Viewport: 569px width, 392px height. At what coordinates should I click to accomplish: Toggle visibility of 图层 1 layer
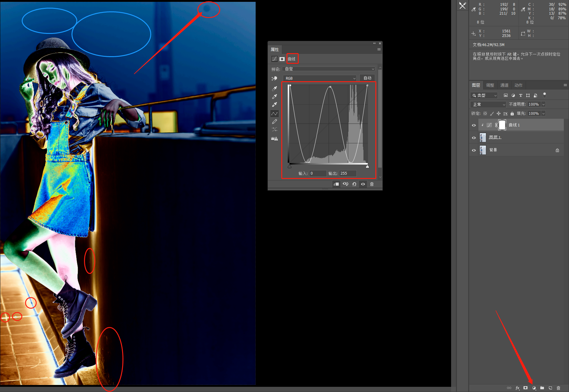pos(474,138)
